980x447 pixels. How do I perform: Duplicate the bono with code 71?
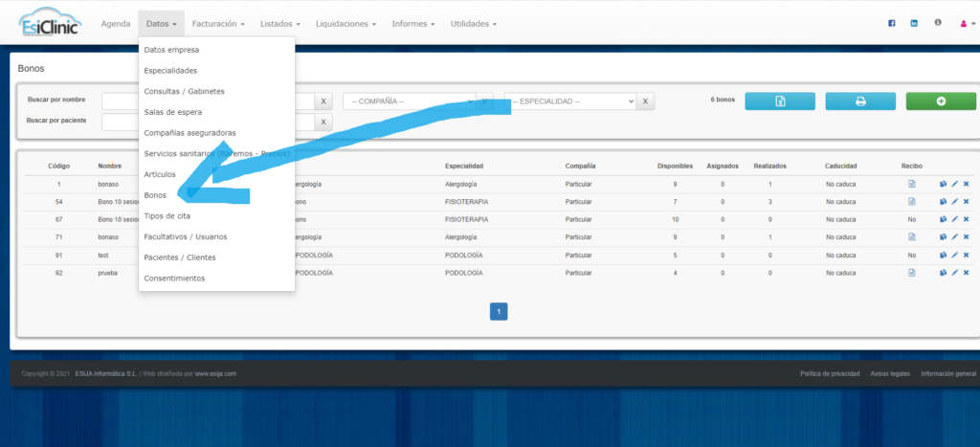pos(943,237)
